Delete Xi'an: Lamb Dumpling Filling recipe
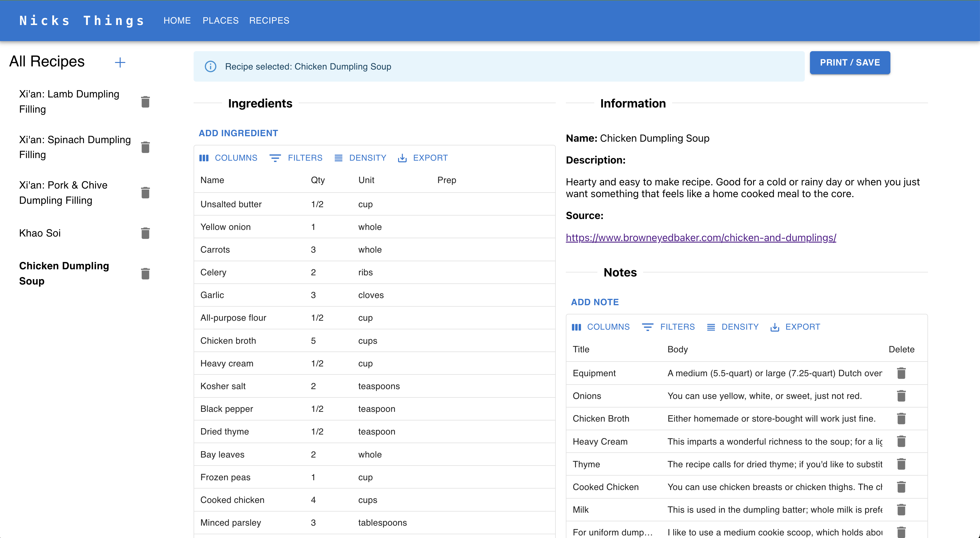 [145, 102]
